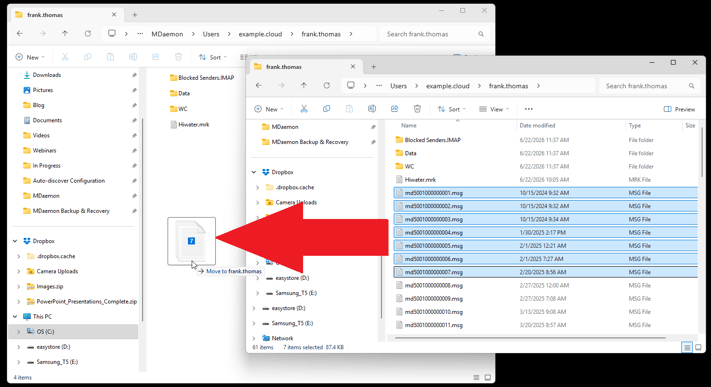Click the Back arrow in rear window

pos(19,34)
